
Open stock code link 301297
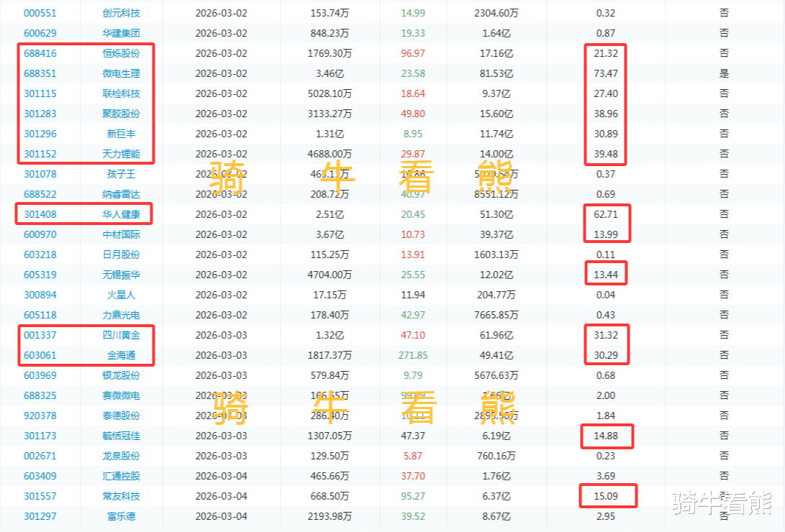(x=40, y=516)
